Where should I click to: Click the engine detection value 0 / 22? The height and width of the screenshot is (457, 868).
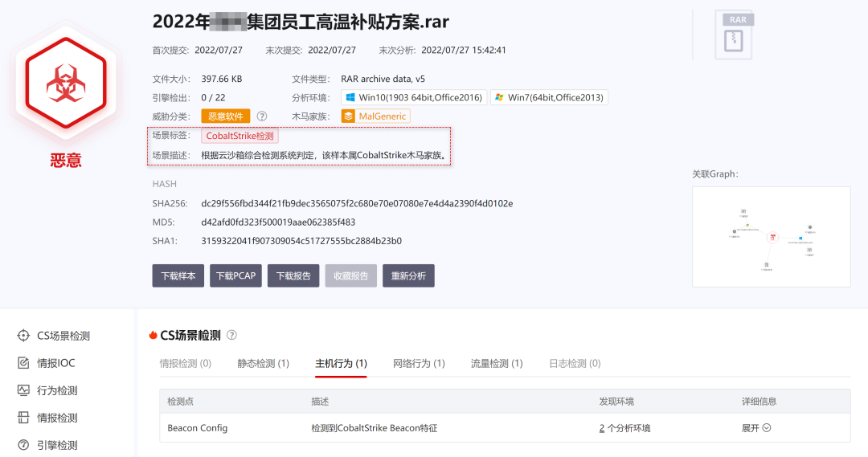click(213, 97)
